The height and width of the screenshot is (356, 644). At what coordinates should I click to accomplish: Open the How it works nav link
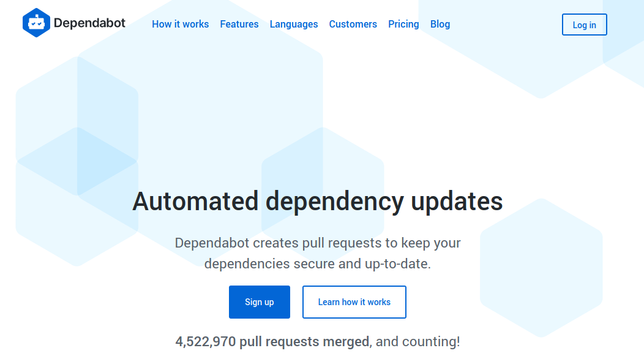[x=181, y=25]
